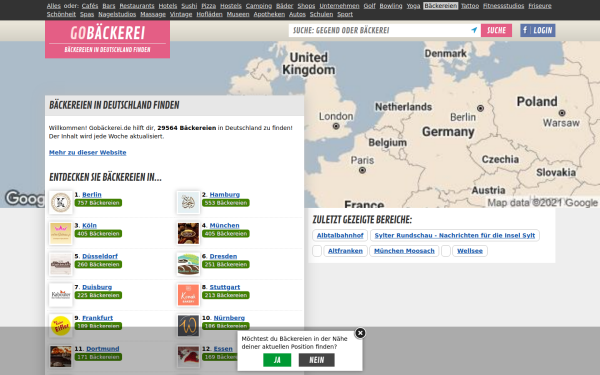Image resolution: width=600 pixels, height=375 pixels.
Task: Open Mehr zu dieser Website link
Action: tap(88, 152)
